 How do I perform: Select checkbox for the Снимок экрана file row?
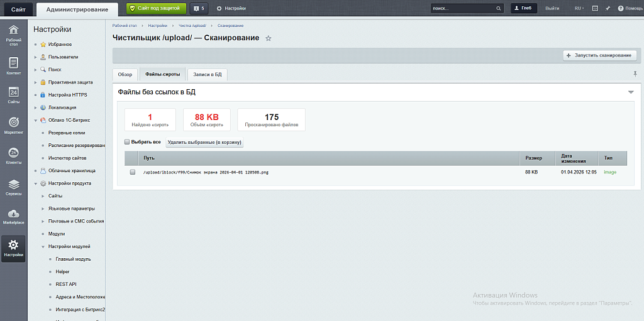pos(132,172)
